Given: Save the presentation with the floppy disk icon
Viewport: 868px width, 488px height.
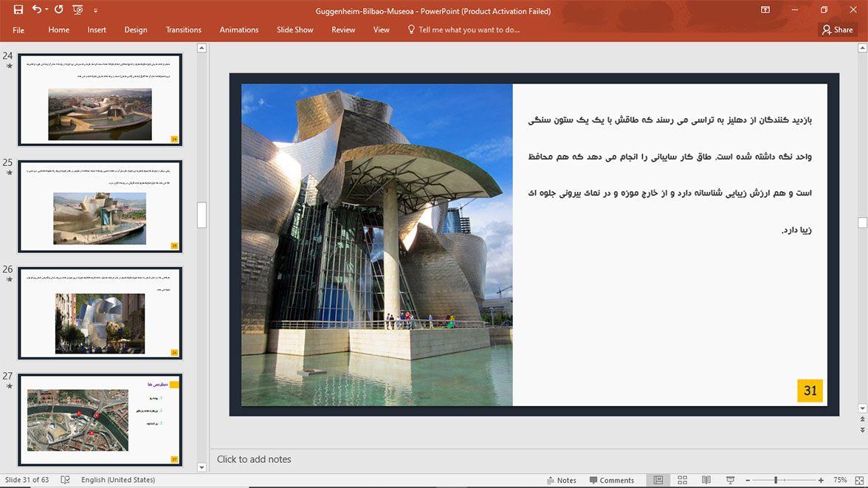Looking at the screenshot, I should 18,10.
